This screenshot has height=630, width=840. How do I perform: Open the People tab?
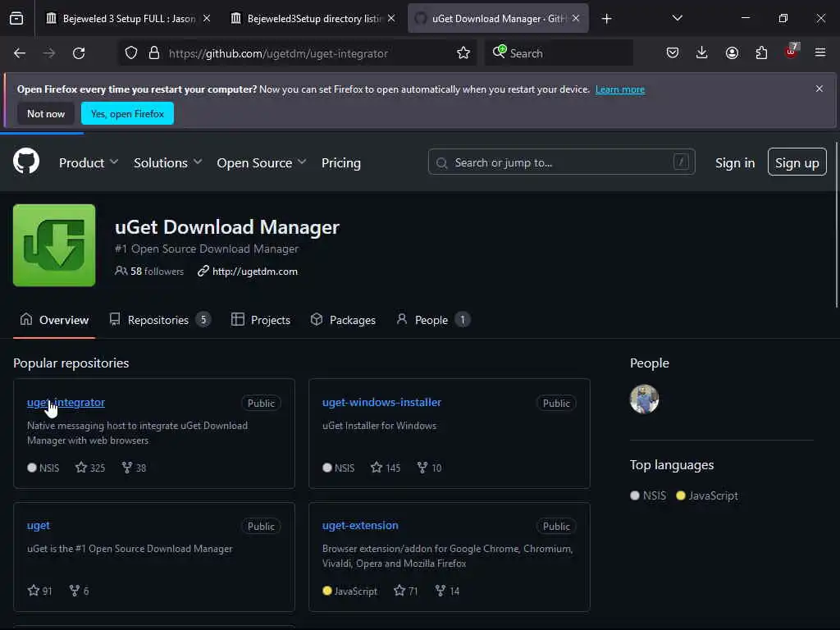point(433,320)
